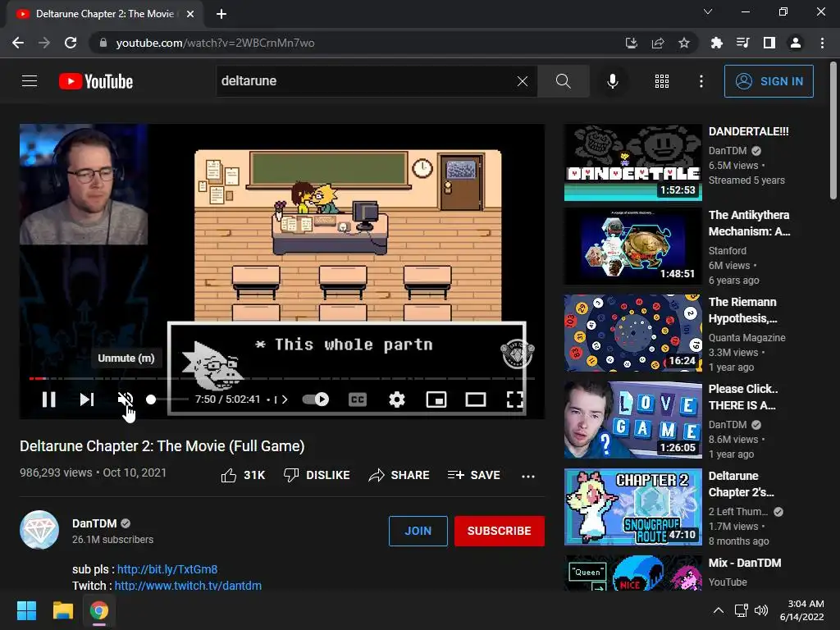Click the red video progress bar
This screenshot has width=840, height=630.
(x=37, y=378)
